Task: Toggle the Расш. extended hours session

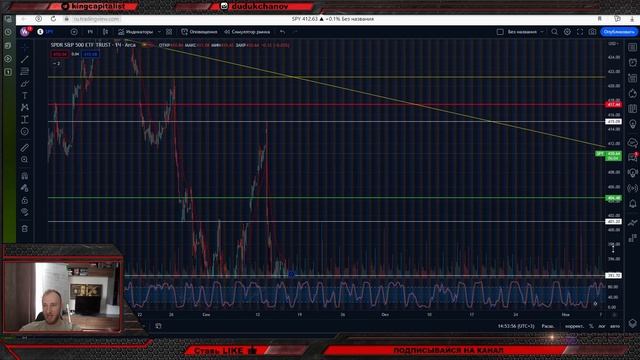Action: coord(548,326)
